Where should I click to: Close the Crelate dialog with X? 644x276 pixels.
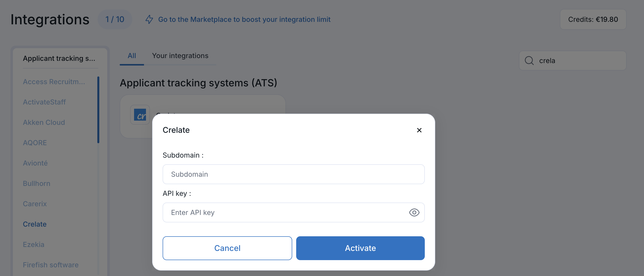click(419, 130)
